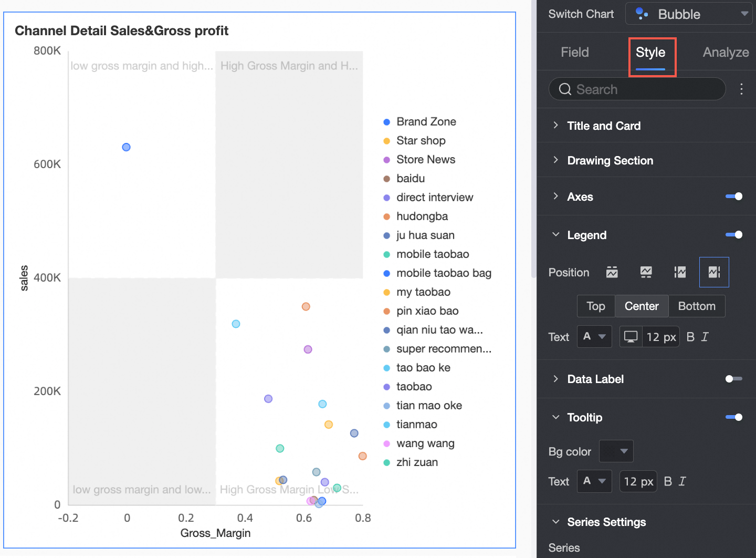Set legend position to top

[x=612, y=272]
